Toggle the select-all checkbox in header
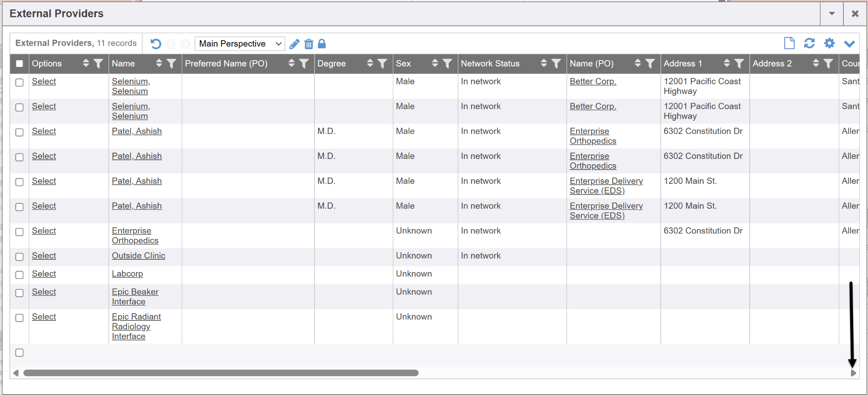The height and width of the screenshot is (395, 868). [x=19, y=64]
